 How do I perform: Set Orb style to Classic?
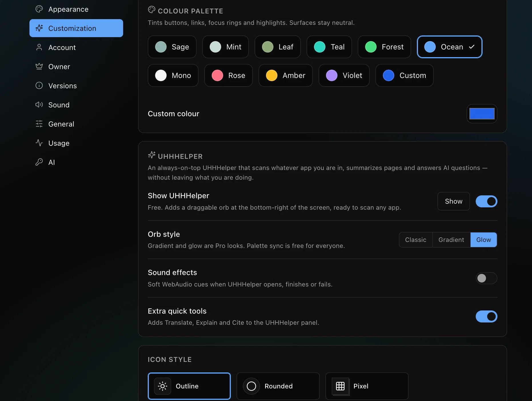(416, 240)
